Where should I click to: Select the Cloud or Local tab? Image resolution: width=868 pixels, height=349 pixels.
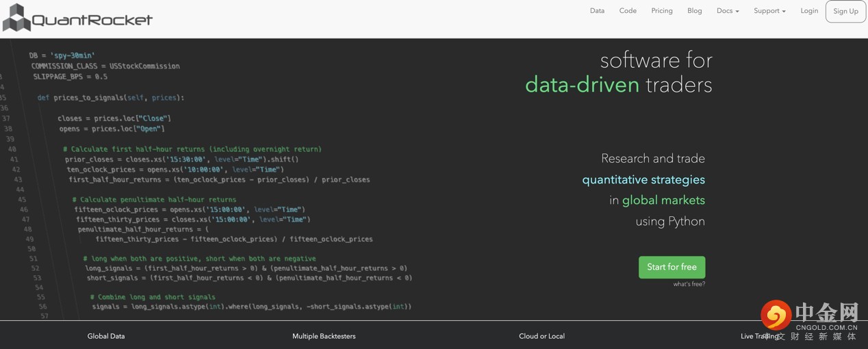click(542, 336)
